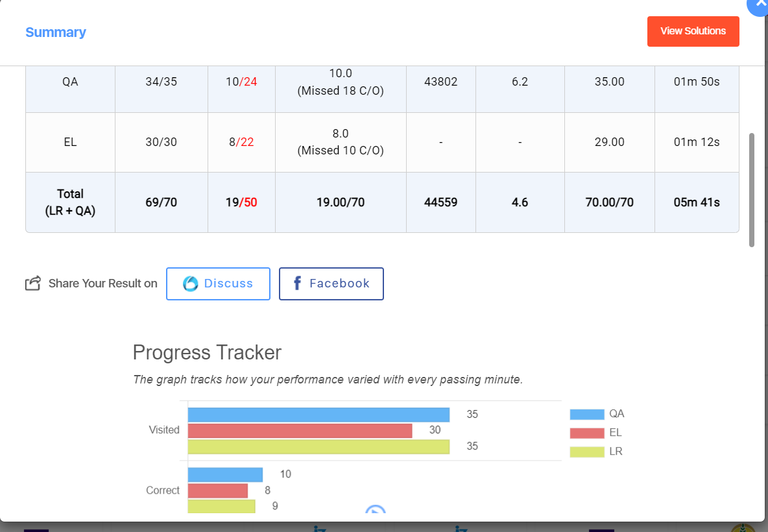Select the Total (LR + QA) row

tap(70, 202)
